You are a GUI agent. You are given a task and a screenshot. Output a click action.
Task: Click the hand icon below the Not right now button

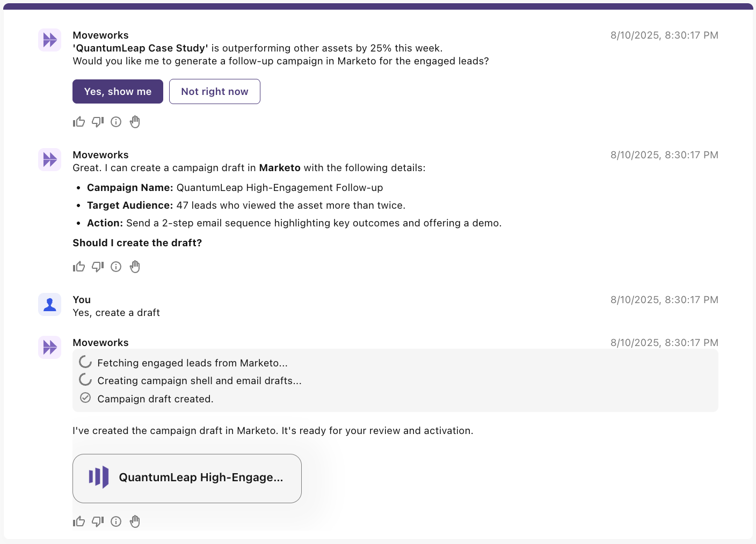(135, 122)
